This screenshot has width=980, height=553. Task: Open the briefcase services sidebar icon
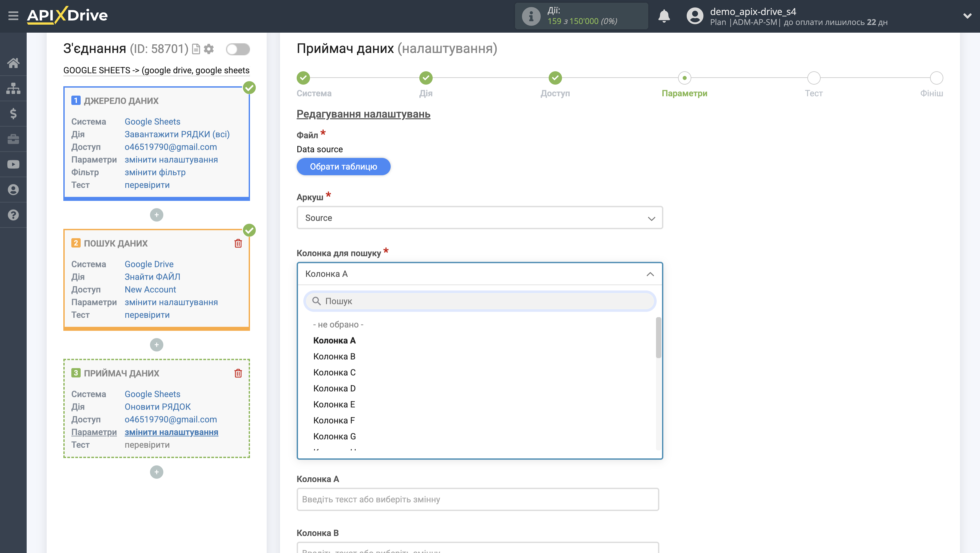tap(13, 139)
